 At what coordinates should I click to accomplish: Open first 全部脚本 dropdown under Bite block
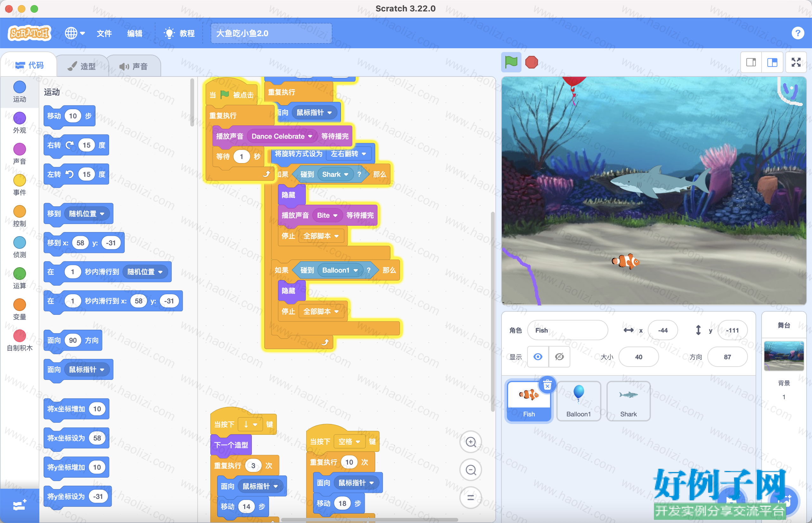[x=321, y=236]
